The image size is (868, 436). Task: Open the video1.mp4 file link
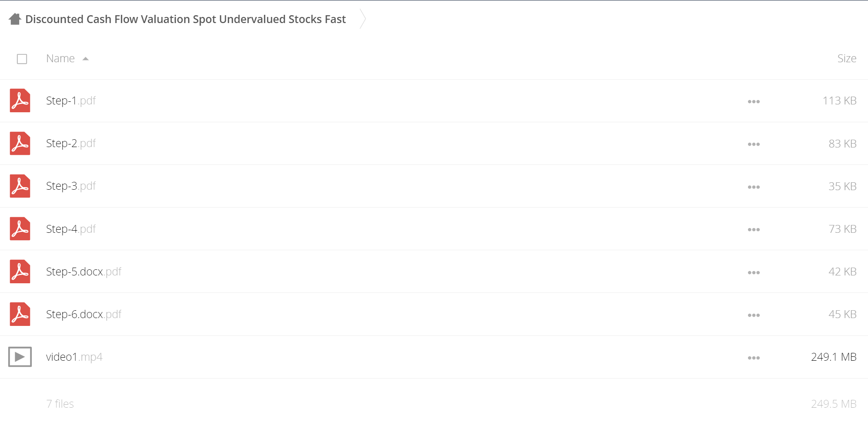tap(74, 357)
